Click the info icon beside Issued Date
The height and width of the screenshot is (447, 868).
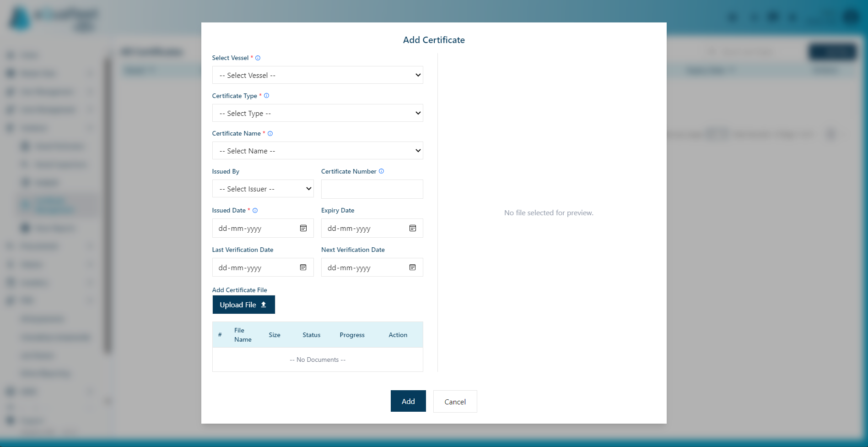255,210
